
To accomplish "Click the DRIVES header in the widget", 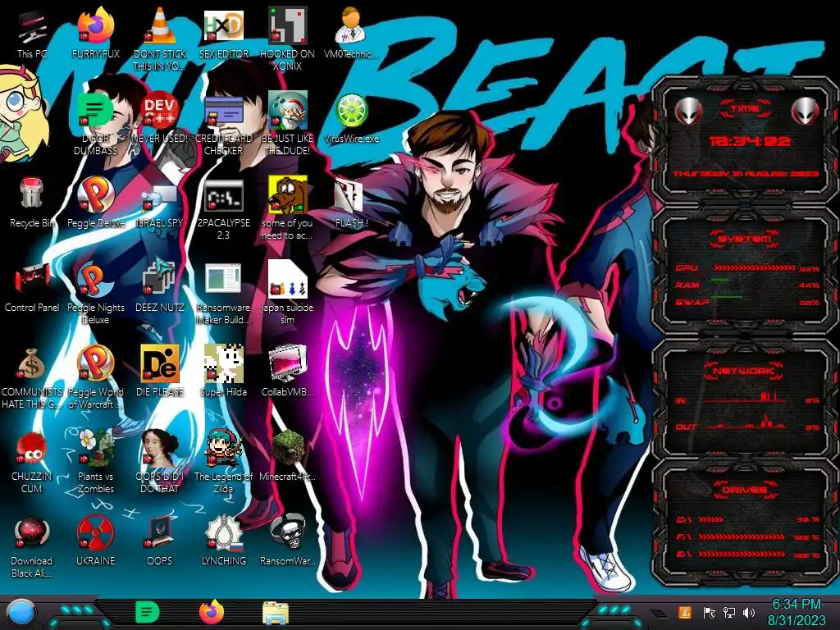I will pyautogui.click(x=743, y=490).
